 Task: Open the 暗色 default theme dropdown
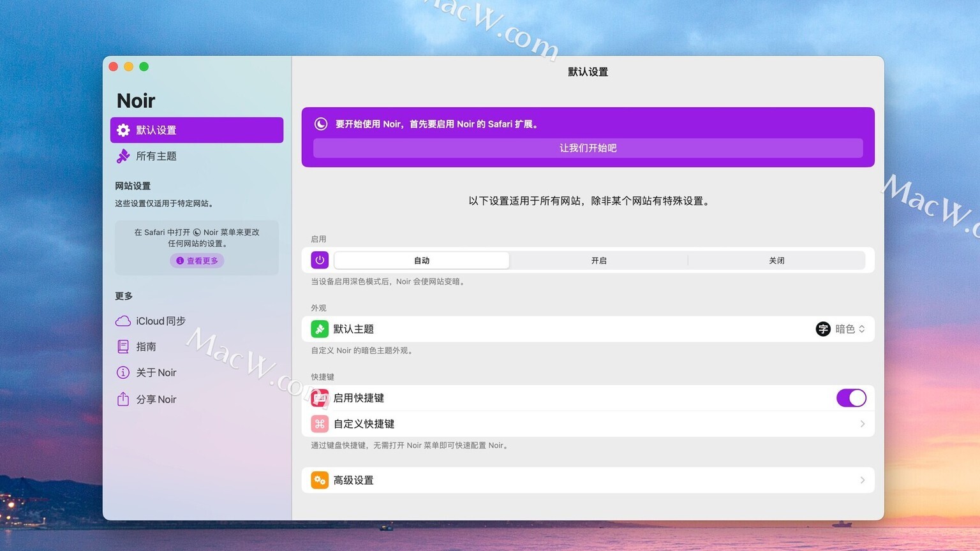tap(841, 329)
